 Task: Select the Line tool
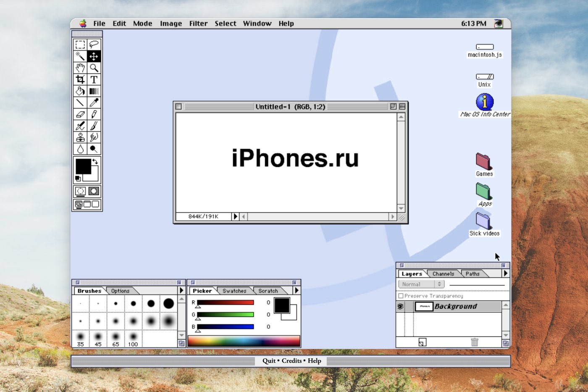point(80,103)
